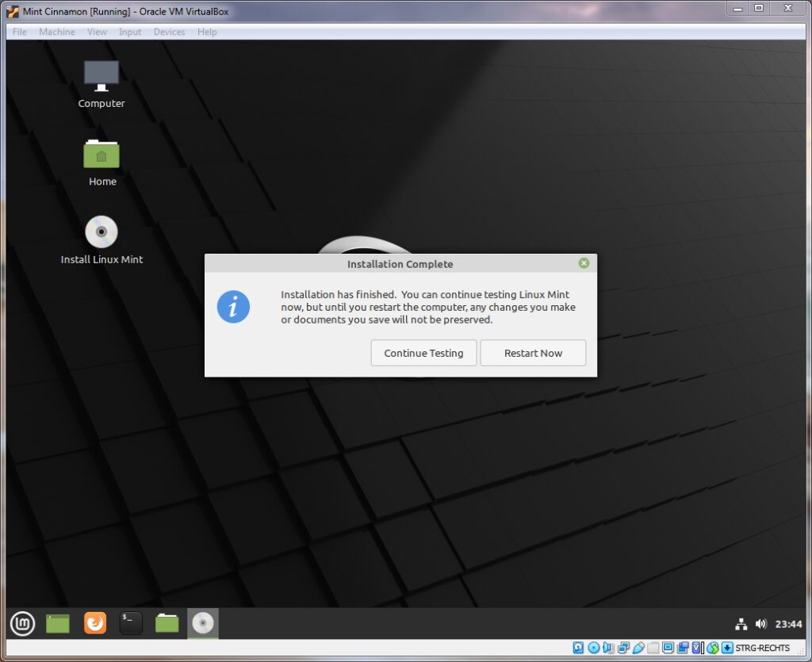Open the Linux Mint start menu
This screenshot has height=662, width=812.
[22, 623]
